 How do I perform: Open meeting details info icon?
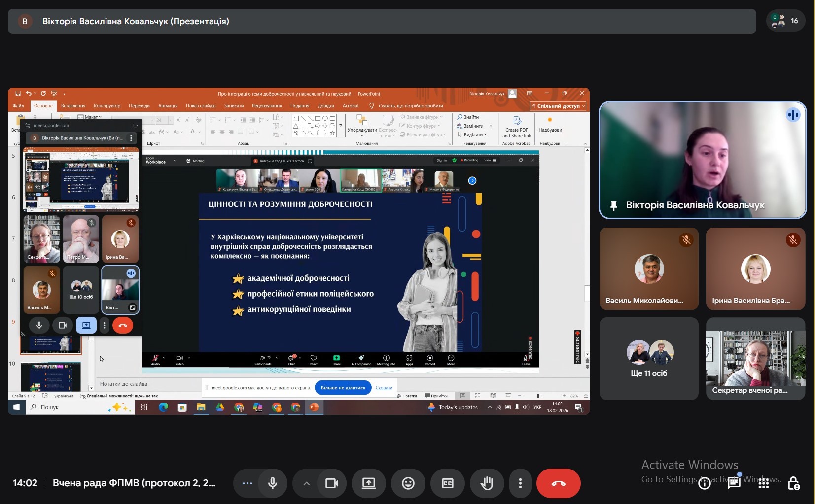pos(705,483)
